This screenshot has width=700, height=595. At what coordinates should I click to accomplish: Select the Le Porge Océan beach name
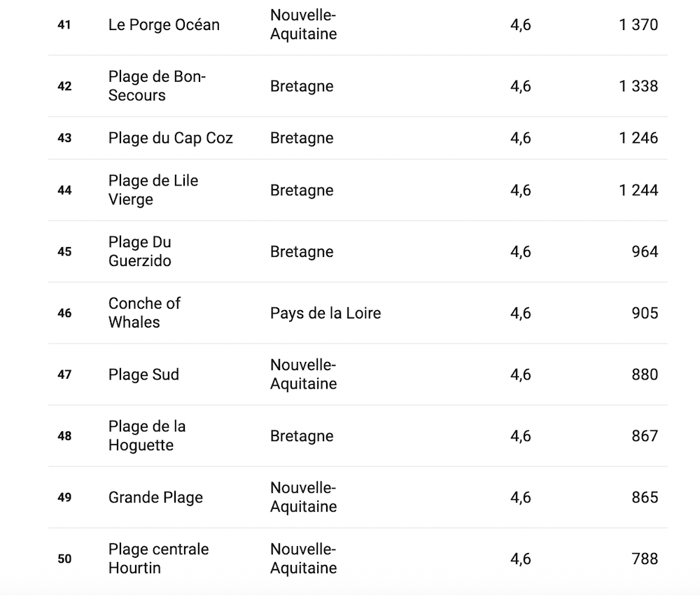pos(164,24)
